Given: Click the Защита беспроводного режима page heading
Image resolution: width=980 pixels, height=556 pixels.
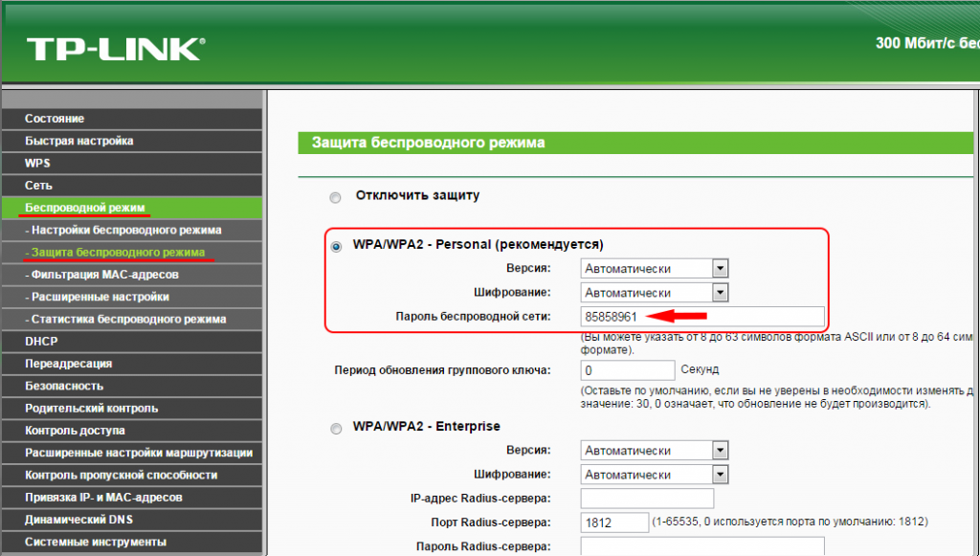Looking at the screenshot, I should click(x=428, y=143).
